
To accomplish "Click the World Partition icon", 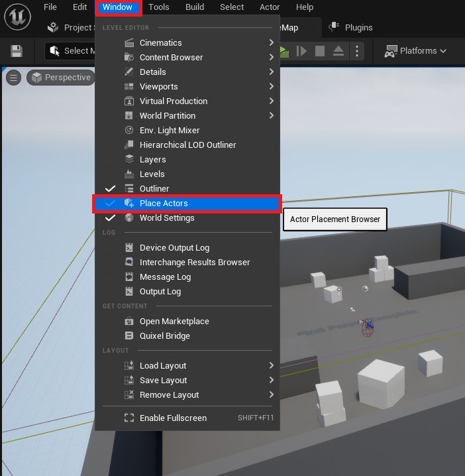I will pos(129,115).
